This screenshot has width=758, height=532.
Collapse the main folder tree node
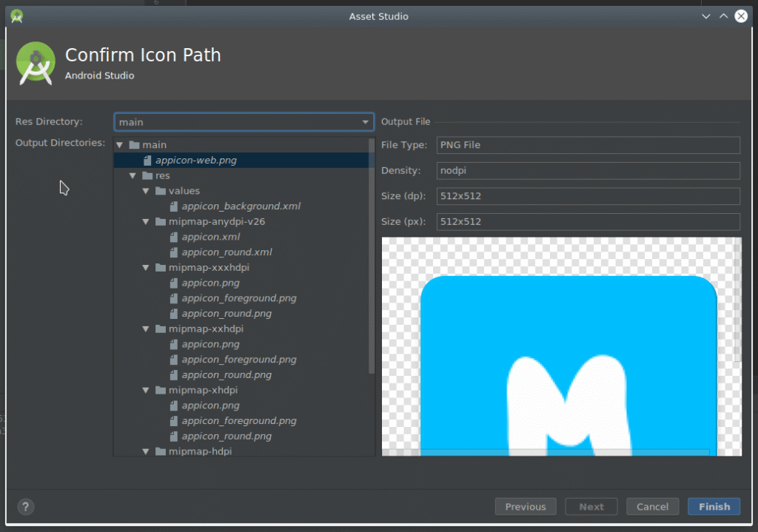pyautogui.click(x=120, y=145)
